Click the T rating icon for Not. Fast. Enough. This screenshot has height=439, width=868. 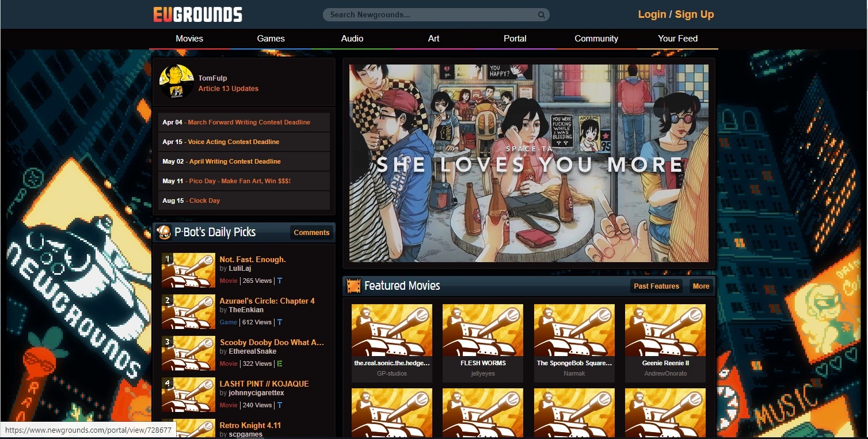[x=280, y=281]
